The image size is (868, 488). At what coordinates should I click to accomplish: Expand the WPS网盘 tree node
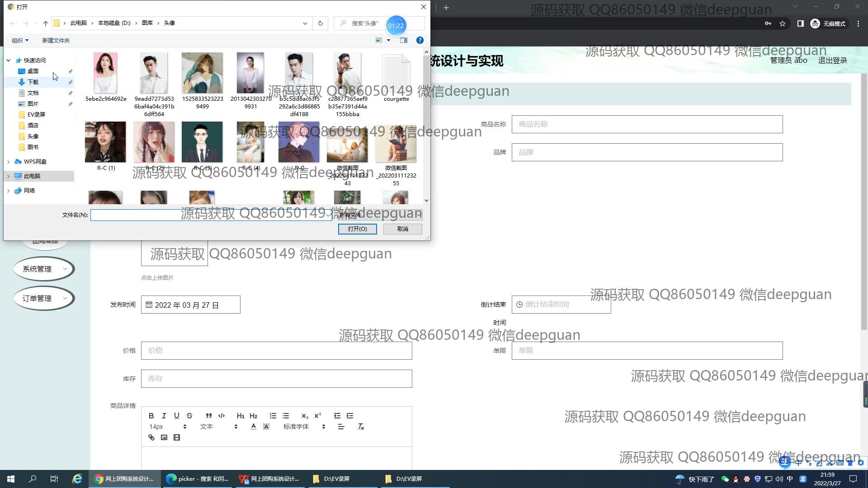coord(9,162)
